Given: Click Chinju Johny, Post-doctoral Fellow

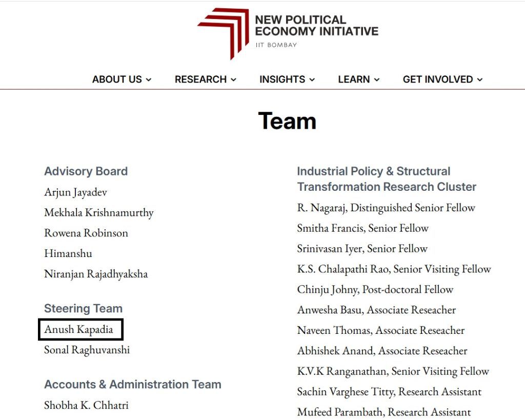Looking at the screenshot, I should coord(375,289).
